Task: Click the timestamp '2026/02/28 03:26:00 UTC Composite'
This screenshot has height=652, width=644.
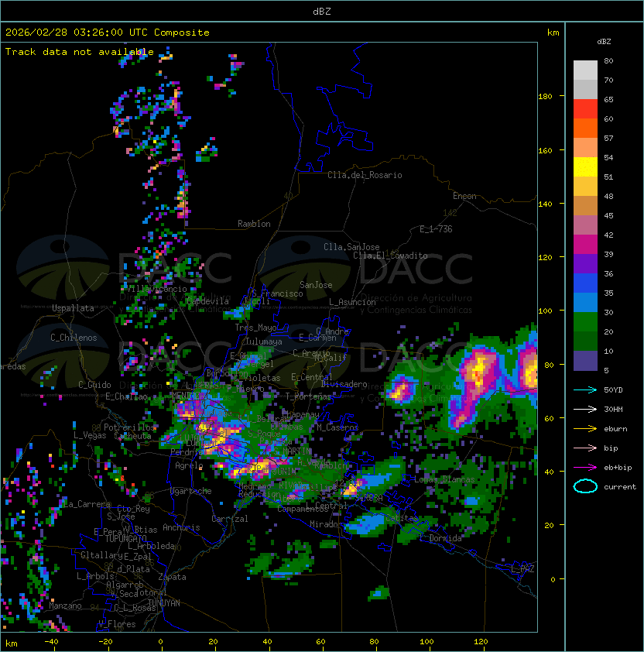Action: tap(108, 33)
